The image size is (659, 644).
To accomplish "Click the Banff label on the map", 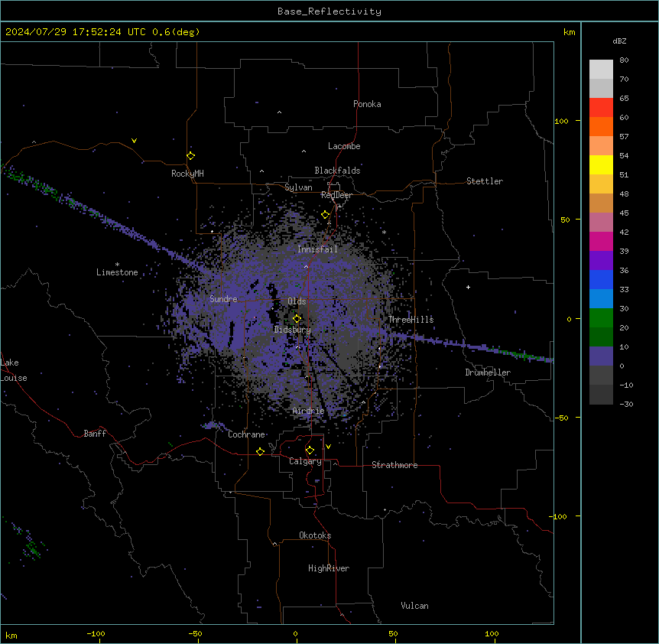I will click(95, 434).
